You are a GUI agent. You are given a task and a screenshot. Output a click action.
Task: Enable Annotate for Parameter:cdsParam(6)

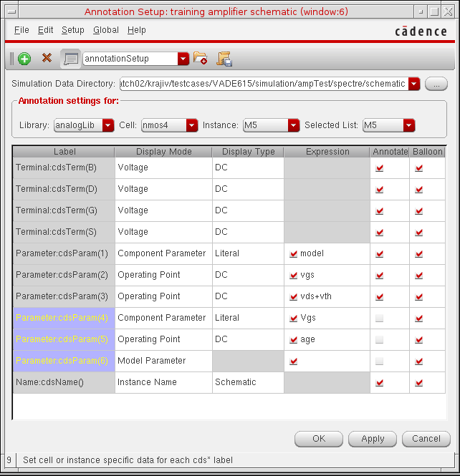(379, 361)
